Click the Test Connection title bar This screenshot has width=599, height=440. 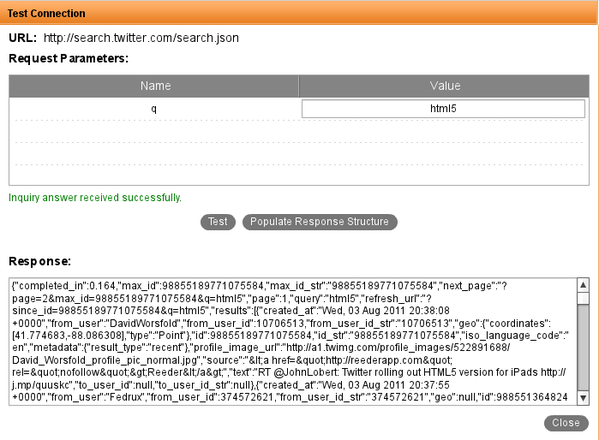click(x=300, y=13)
